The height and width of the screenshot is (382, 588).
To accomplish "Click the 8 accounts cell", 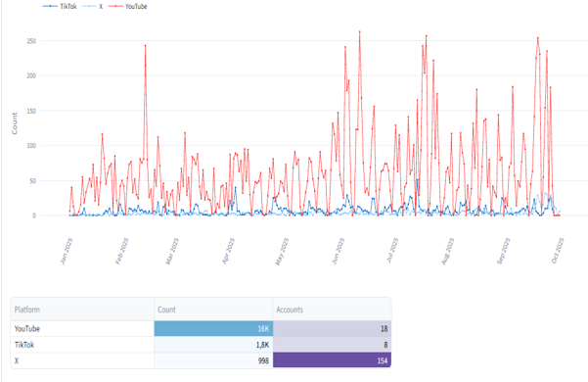I will pyautogui.click(x=332, y=345).
